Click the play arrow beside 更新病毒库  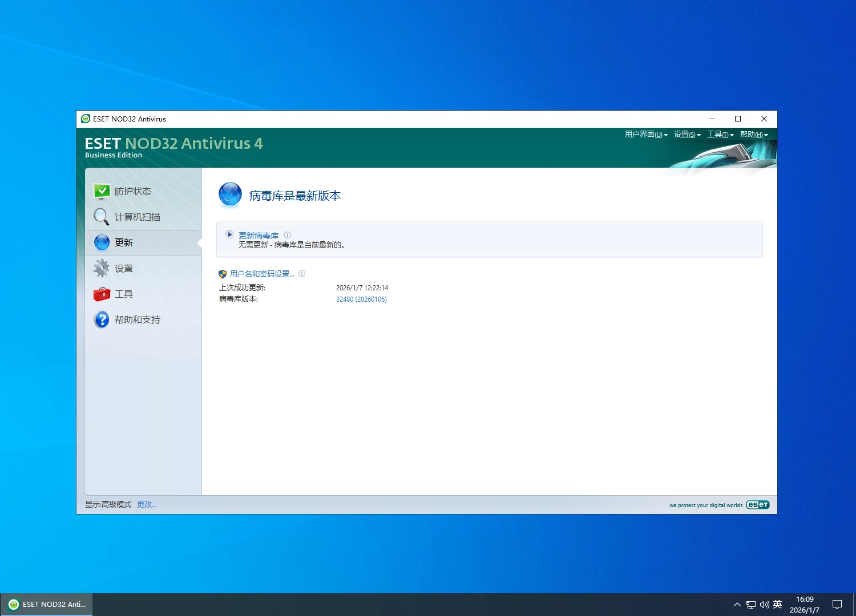[229, 234]
